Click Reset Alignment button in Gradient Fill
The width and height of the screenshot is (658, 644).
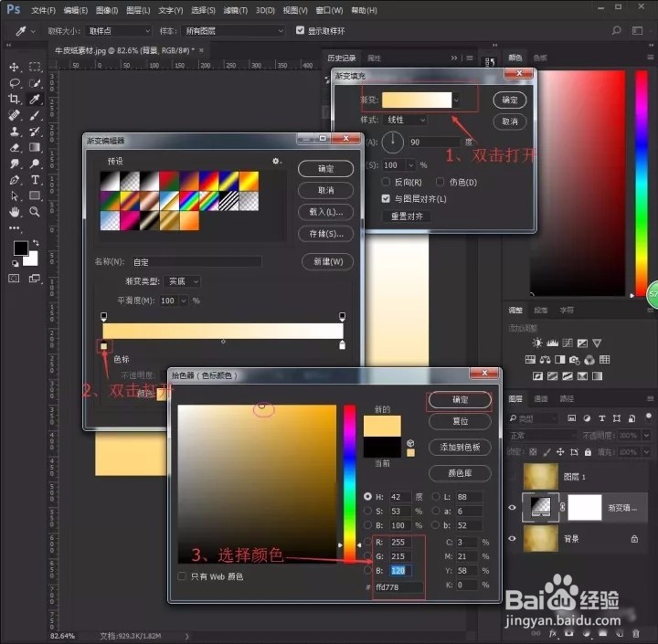(x=407, y=216)
